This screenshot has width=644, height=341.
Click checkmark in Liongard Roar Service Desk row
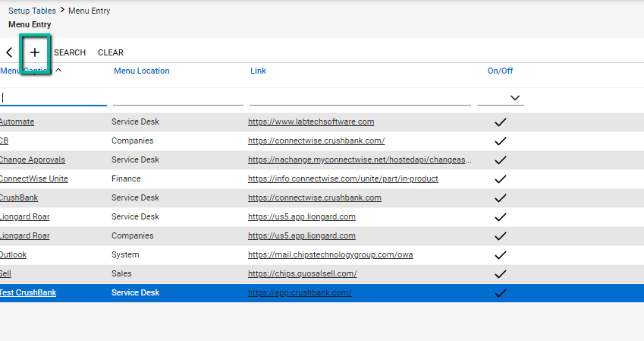[x=500, y=216]
